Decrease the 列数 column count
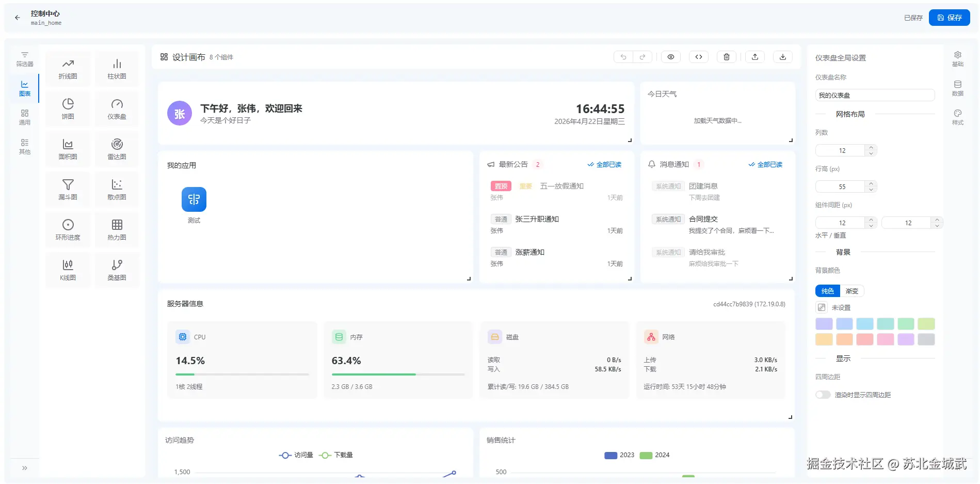The width and height of the screenshot is (980, 484). 871,153
